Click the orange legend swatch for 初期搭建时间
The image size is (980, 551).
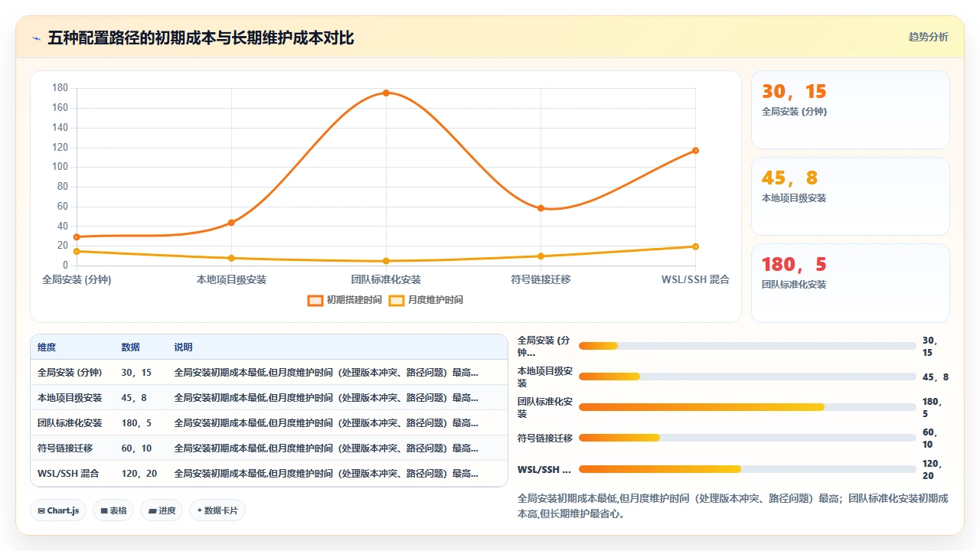[315, 300]
